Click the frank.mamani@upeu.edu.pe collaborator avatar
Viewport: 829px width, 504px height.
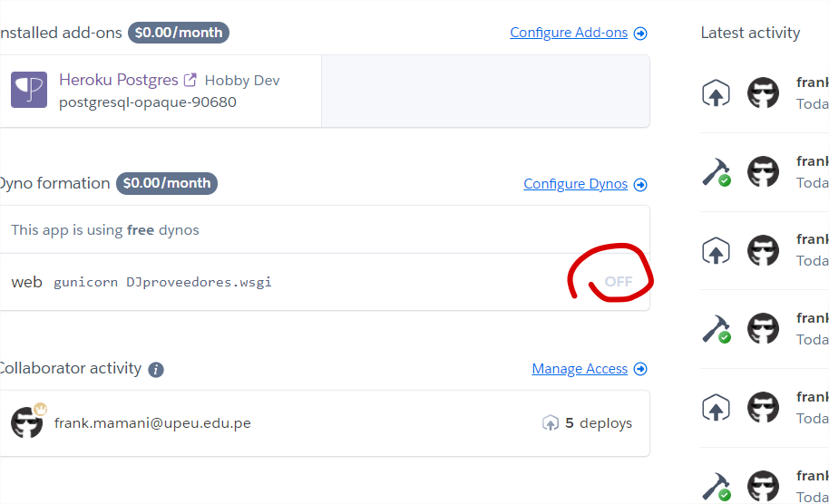(27, 422)
